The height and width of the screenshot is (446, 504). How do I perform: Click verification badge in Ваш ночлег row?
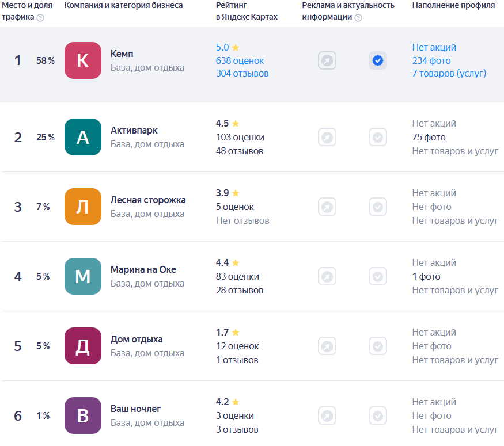coord(378,416)
